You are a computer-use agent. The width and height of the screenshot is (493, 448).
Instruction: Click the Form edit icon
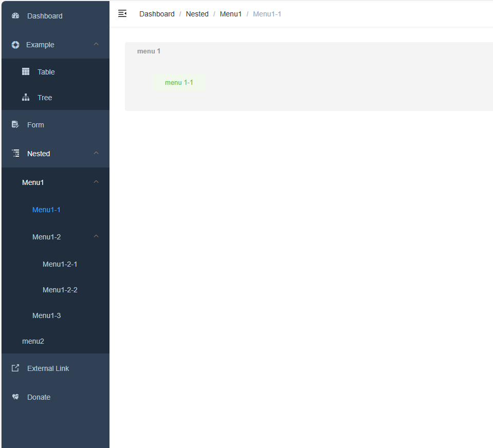click(x=15, y=125)
